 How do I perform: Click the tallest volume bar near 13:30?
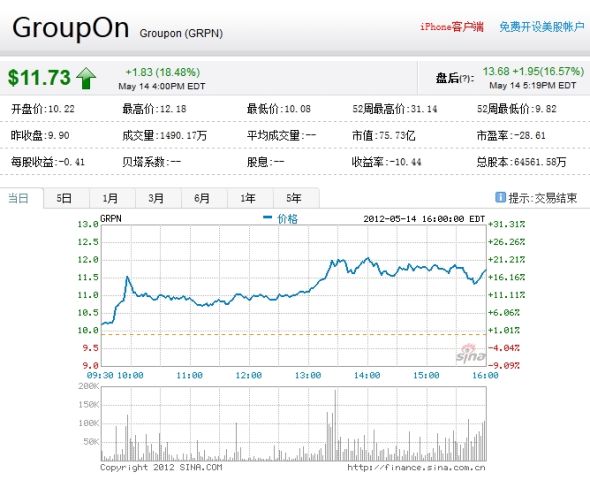(x=335, y=425)
